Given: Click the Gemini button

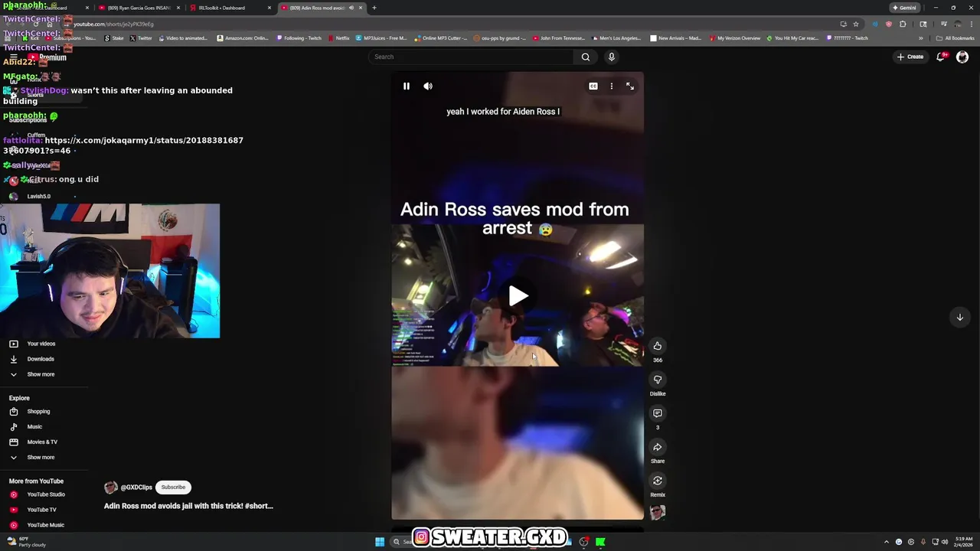Looking at the screenshot, I should point(904,8).
